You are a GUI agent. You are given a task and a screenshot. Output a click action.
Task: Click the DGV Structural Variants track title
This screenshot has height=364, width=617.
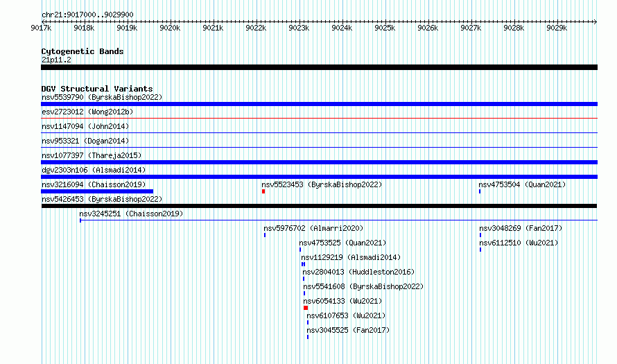click(97, 89)
